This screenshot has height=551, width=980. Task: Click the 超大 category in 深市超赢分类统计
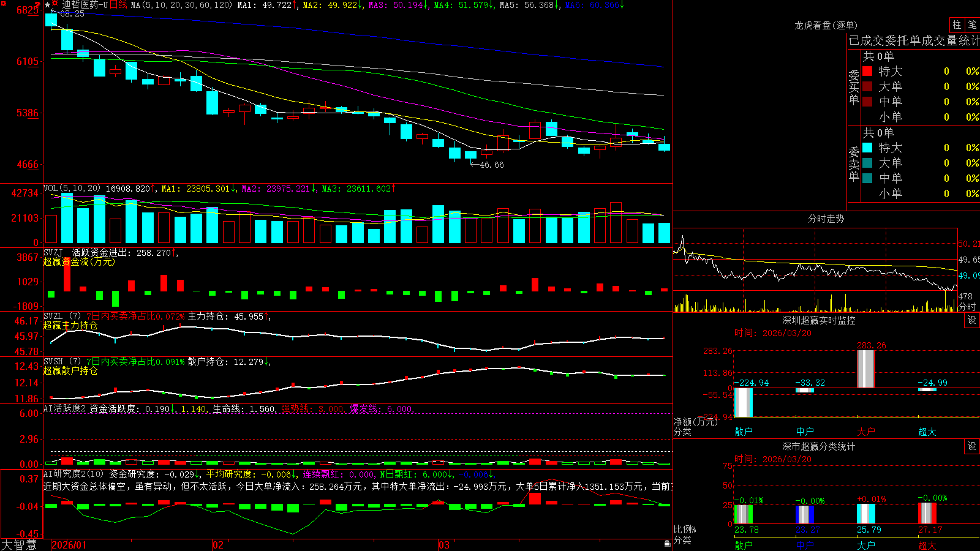[927, 545]
